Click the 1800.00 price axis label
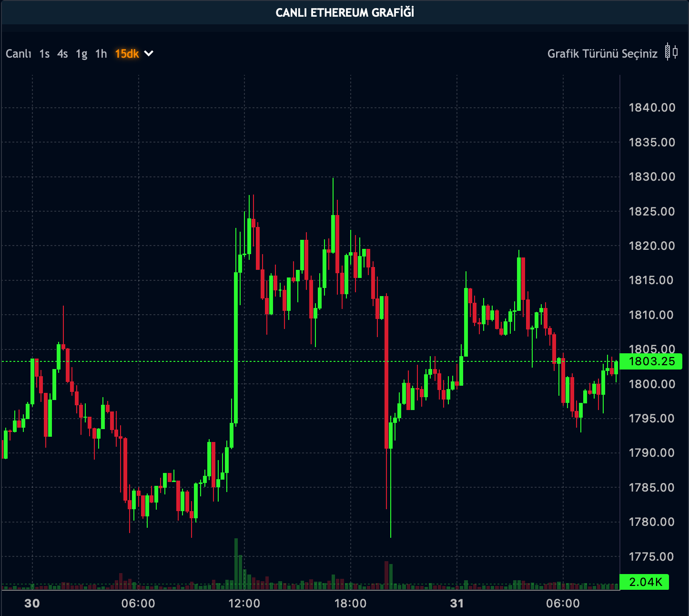This screenshot has width=689, height=616. click(x=652, y=384)
